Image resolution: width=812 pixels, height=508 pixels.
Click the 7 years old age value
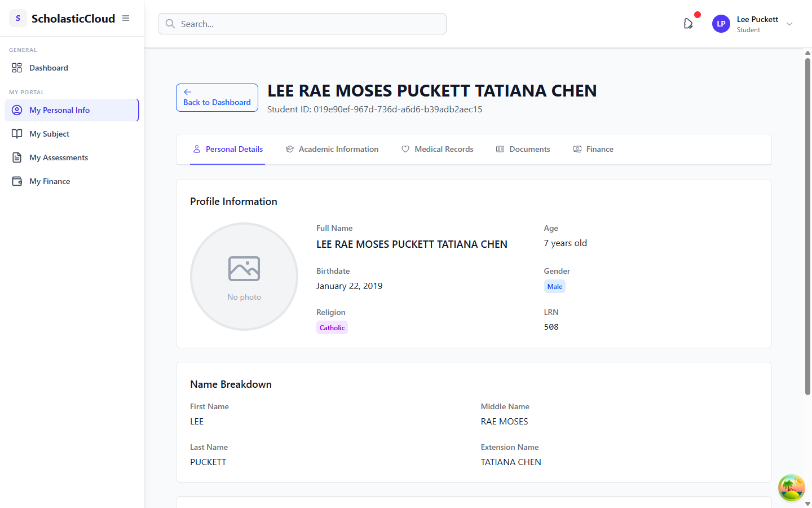[566, 243]
